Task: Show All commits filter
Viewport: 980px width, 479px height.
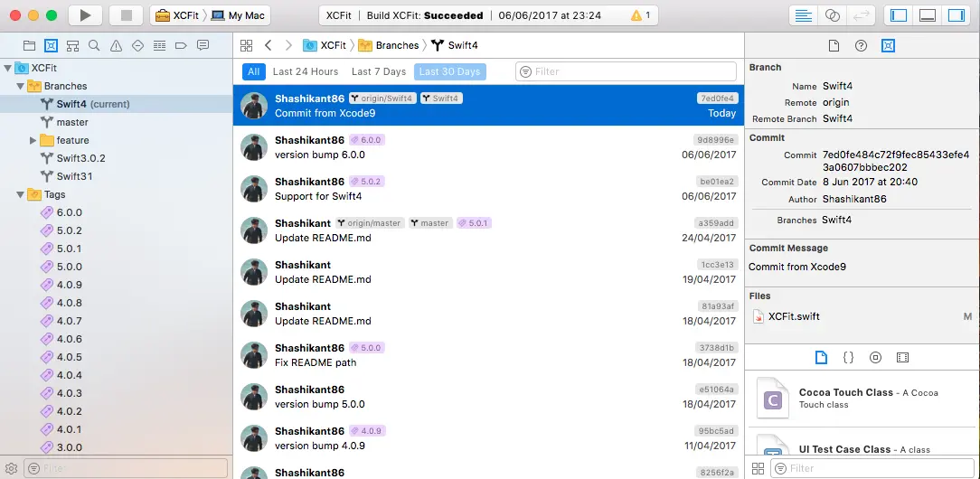Action: click(253, 71)
